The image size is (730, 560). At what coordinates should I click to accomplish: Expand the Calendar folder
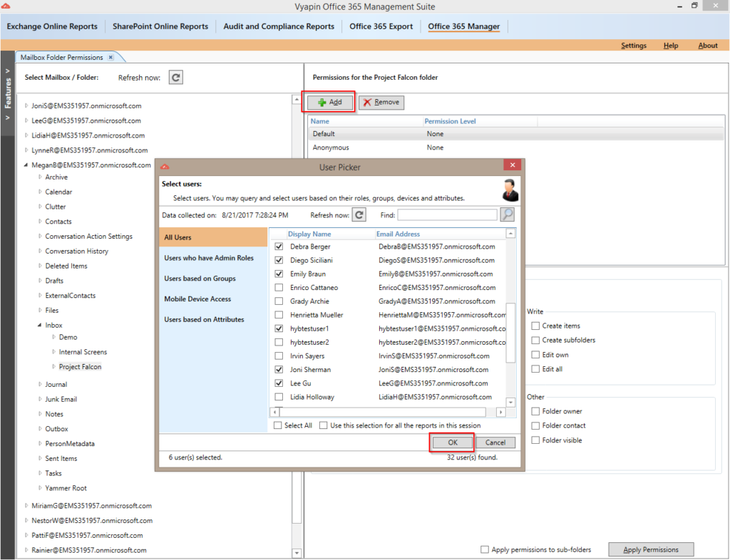click(40, 192)
